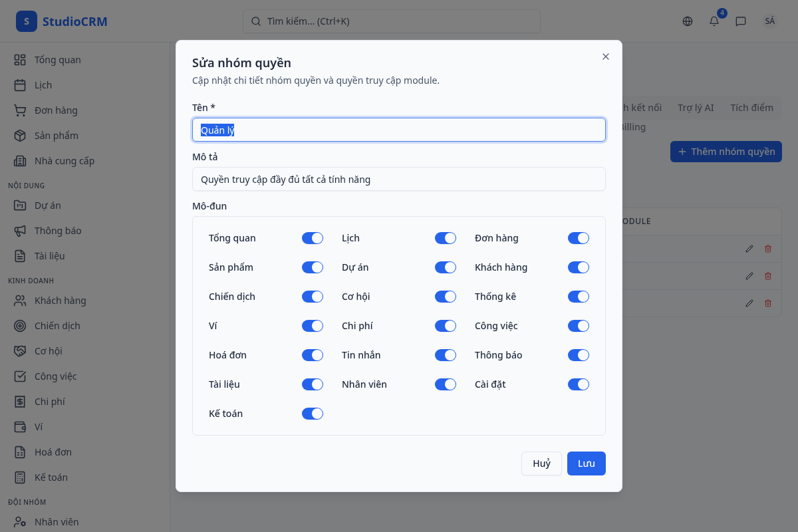The image size is (798, 532).
Task: Open the Tích điểm tab
Action: tap(751, 108)
